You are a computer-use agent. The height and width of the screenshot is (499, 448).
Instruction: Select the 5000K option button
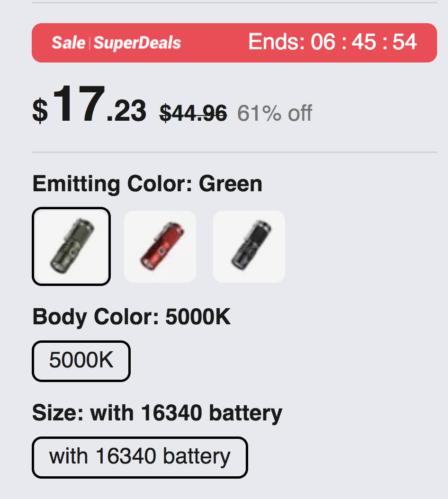[x=81, y=361]
